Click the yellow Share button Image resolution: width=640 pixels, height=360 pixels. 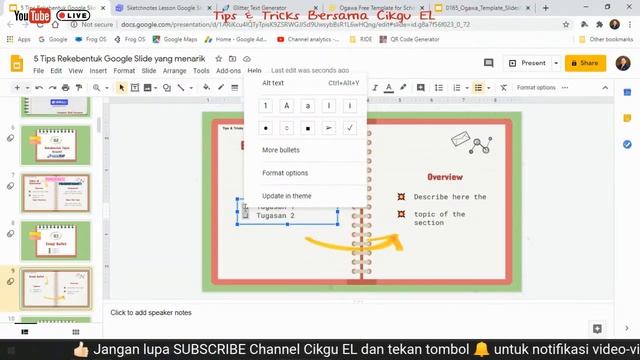585,63
